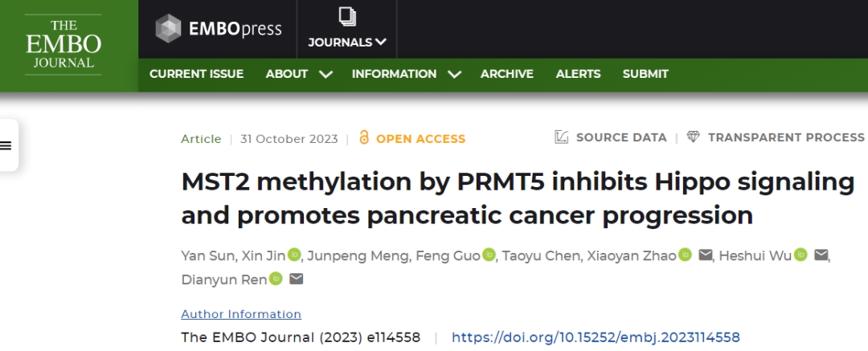Email Xiaoyan Zhao via envelope icon
The height and width of the screenshot is (351, 868).
point(706,255)
